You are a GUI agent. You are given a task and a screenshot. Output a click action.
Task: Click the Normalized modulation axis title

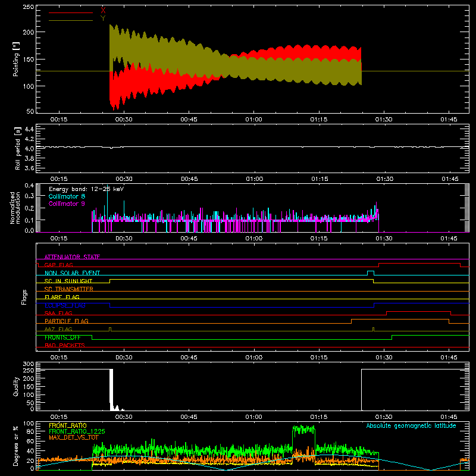[x=15, y=208]
